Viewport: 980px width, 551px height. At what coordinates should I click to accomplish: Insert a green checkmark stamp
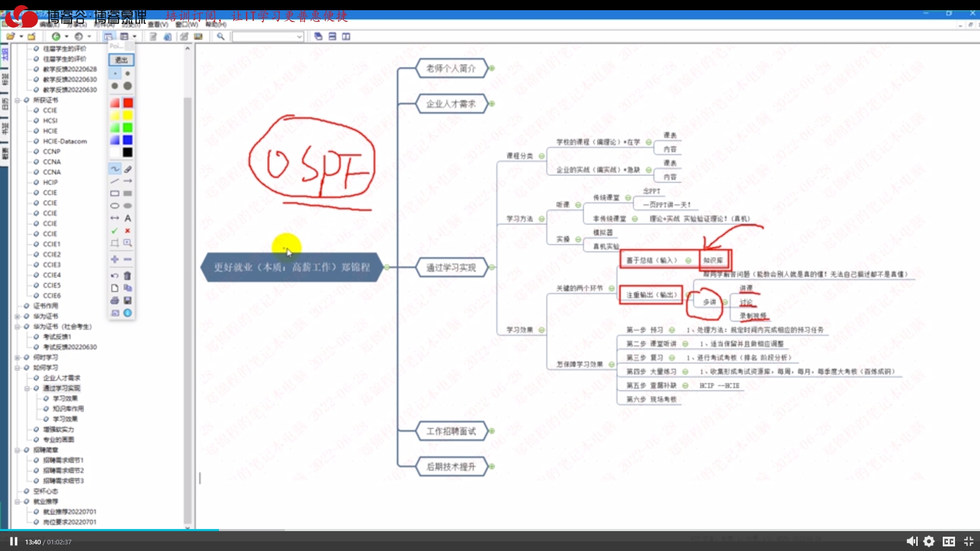point(115,231)
